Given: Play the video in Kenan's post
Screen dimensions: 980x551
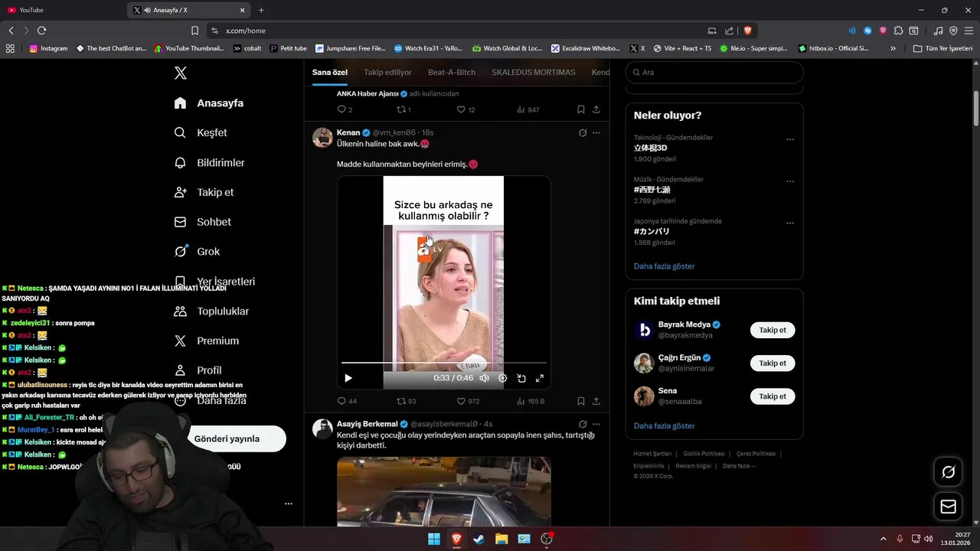Looking at the screenshot, I should (348, 378).
